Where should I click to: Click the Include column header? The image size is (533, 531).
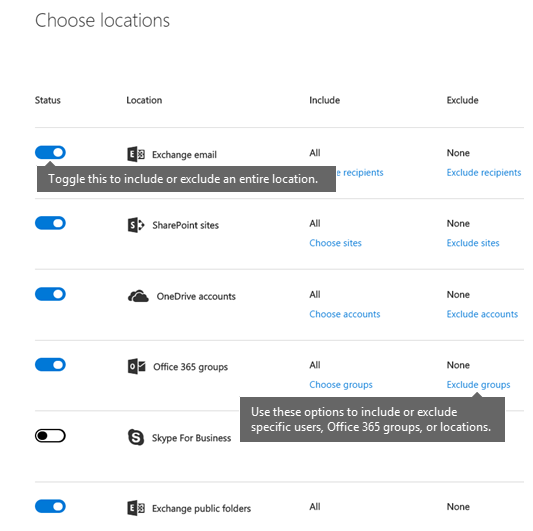[325, 100]
